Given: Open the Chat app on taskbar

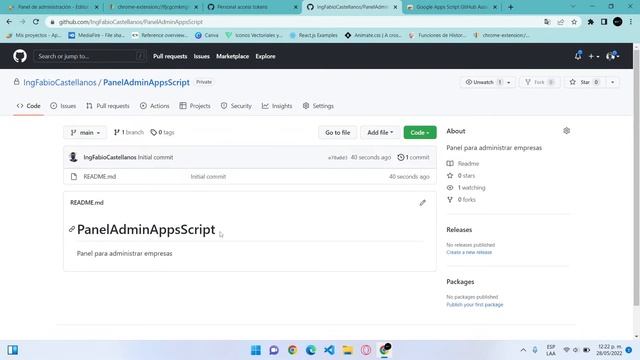Looking at the screenshot, I should point(274,350).
